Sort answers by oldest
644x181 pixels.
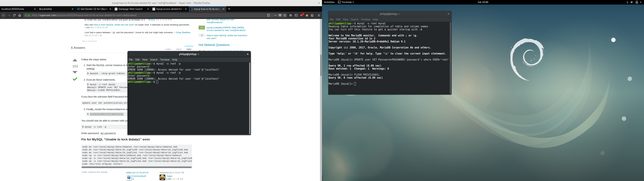pos(178,49)
